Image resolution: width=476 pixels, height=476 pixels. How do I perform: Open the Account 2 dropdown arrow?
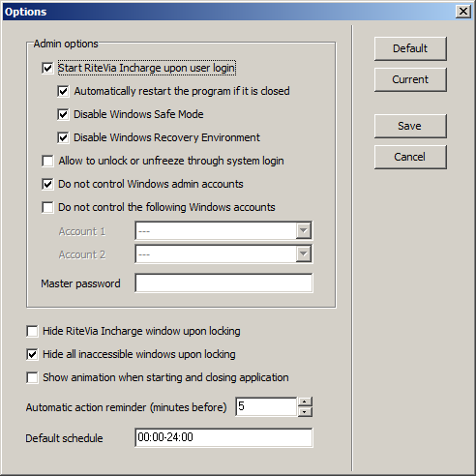(x=304, y=253)
